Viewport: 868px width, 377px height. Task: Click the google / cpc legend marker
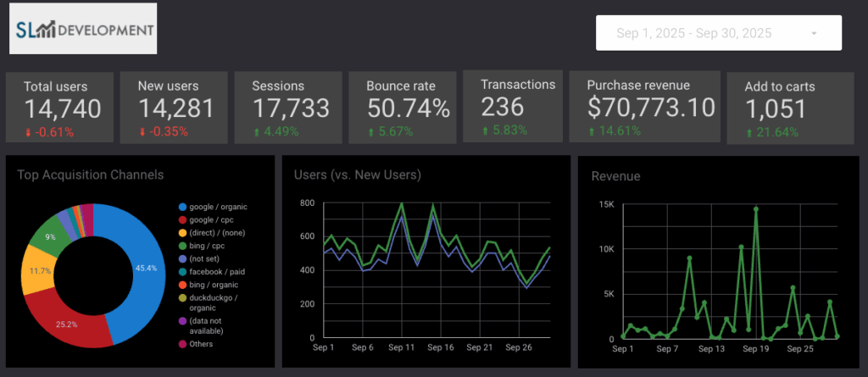(x=182, y=220)
